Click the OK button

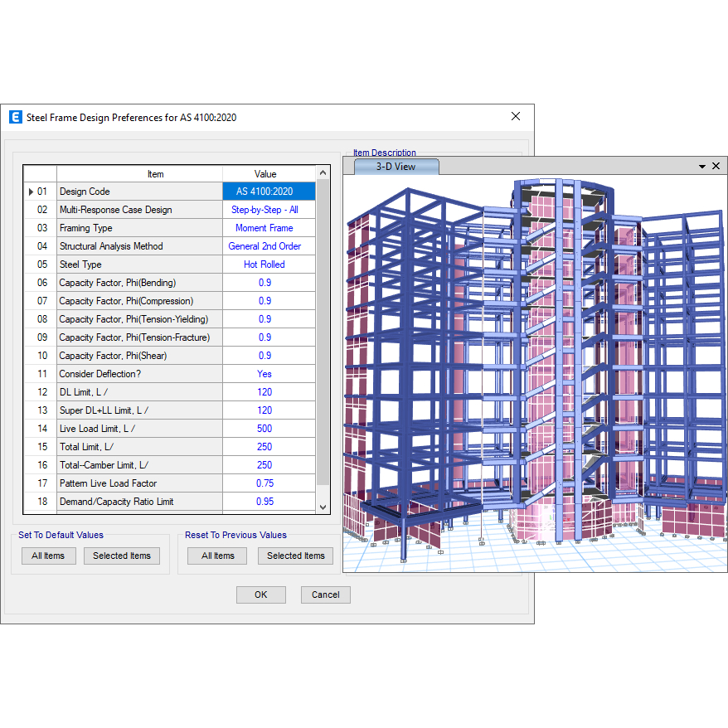(260, 595)
